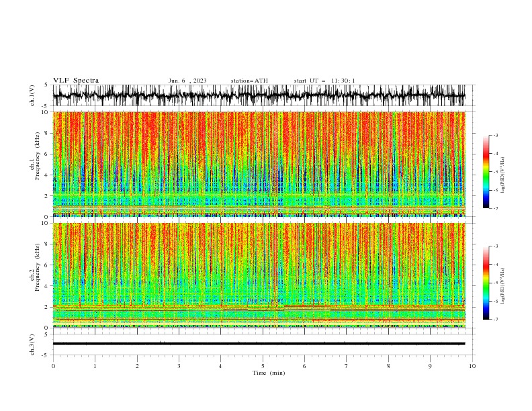
Task: Select the "start UT = 11:30:1" text
Action: pos(324,81)
